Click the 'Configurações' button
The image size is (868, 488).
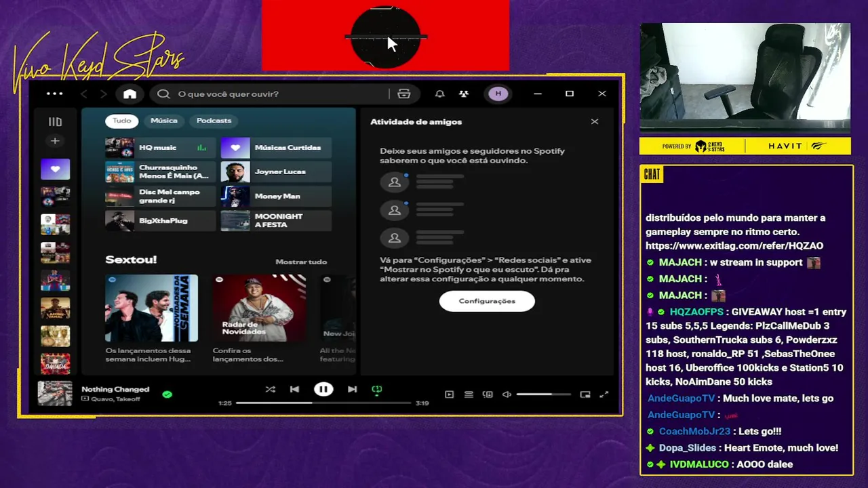(487, 301)
